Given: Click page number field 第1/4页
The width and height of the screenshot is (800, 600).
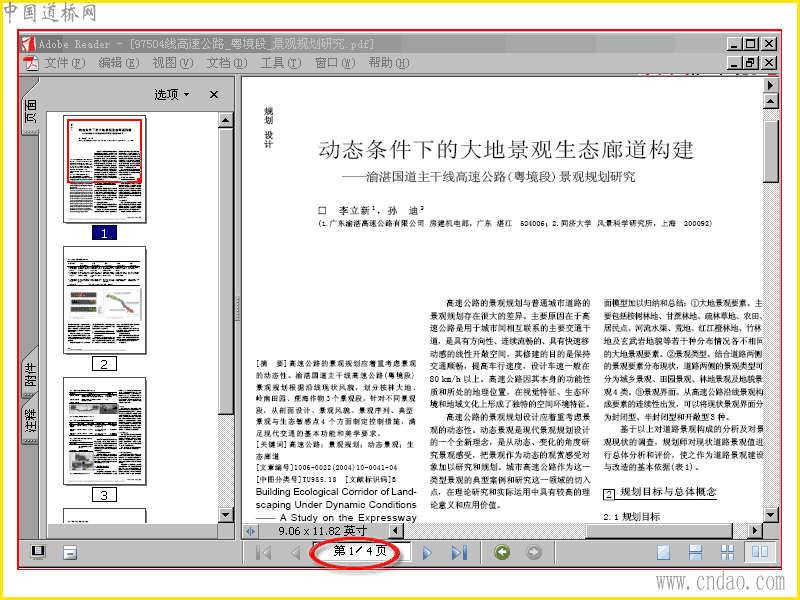Looking at the screenshot, I should pyautogui.click(x=361, y=551).
